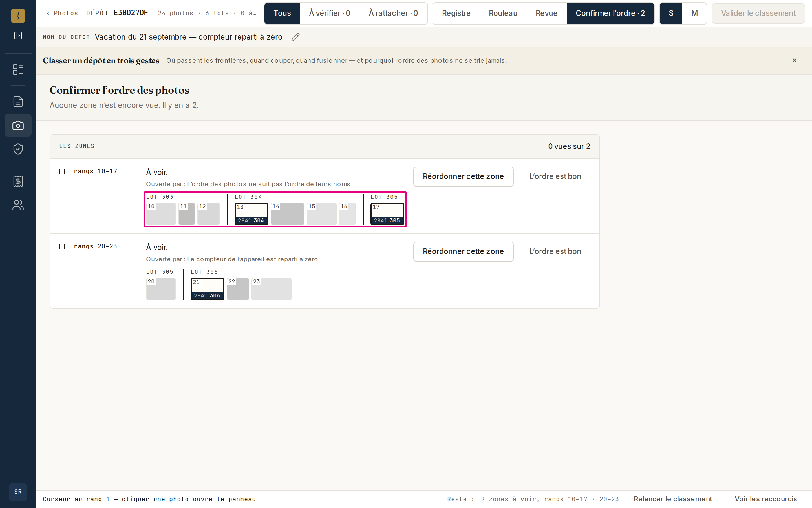The width and height of the screenshot is (812, 508).
Task: Edit the dépôt name with pencil icon
Action: 295,37
